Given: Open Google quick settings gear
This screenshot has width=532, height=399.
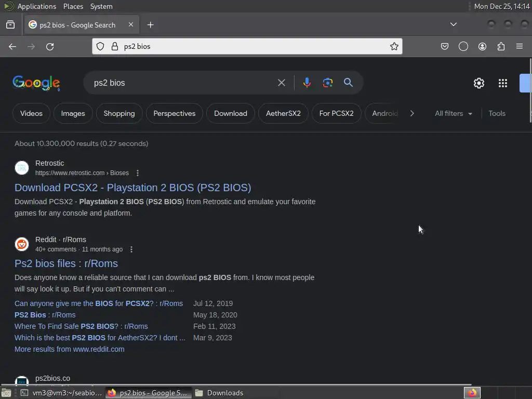Looking at the screenshot, I should pyautogui.click(x=478, y=83).
